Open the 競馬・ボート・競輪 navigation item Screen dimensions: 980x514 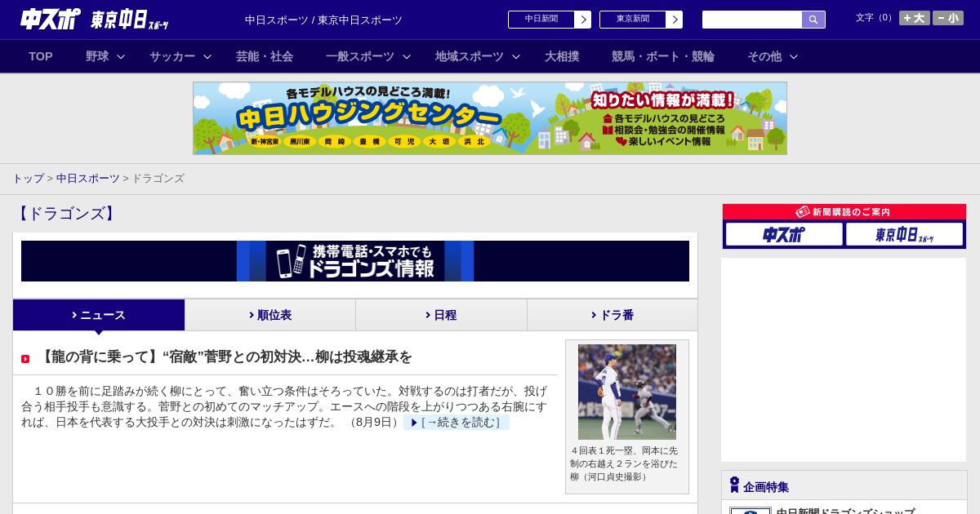[663, 56]
